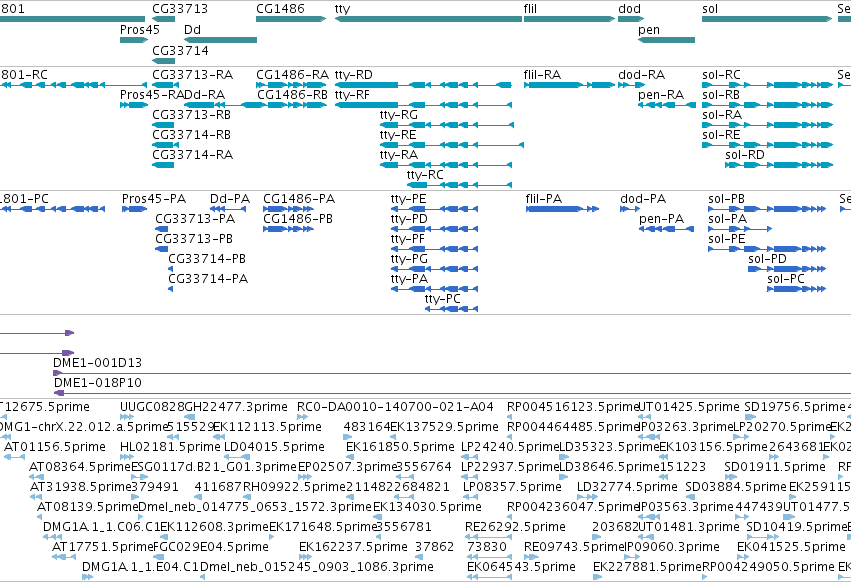Click protein dod-PA
Screen dimensions: 851x582
point(630,209)
